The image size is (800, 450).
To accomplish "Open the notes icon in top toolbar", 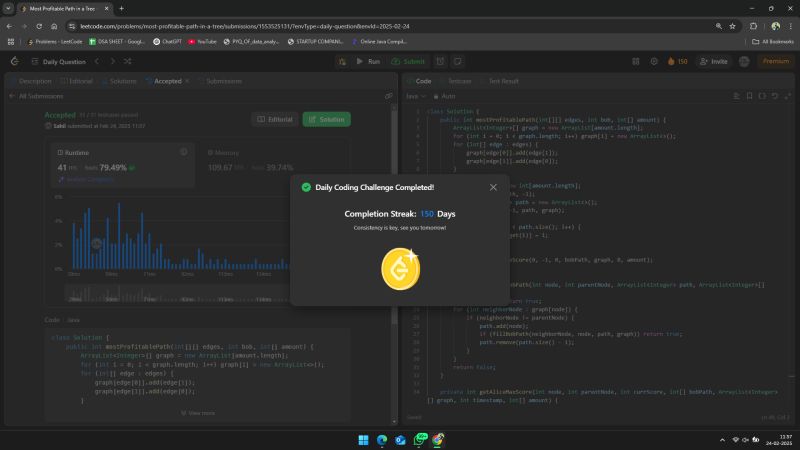I will pos(458,61).
